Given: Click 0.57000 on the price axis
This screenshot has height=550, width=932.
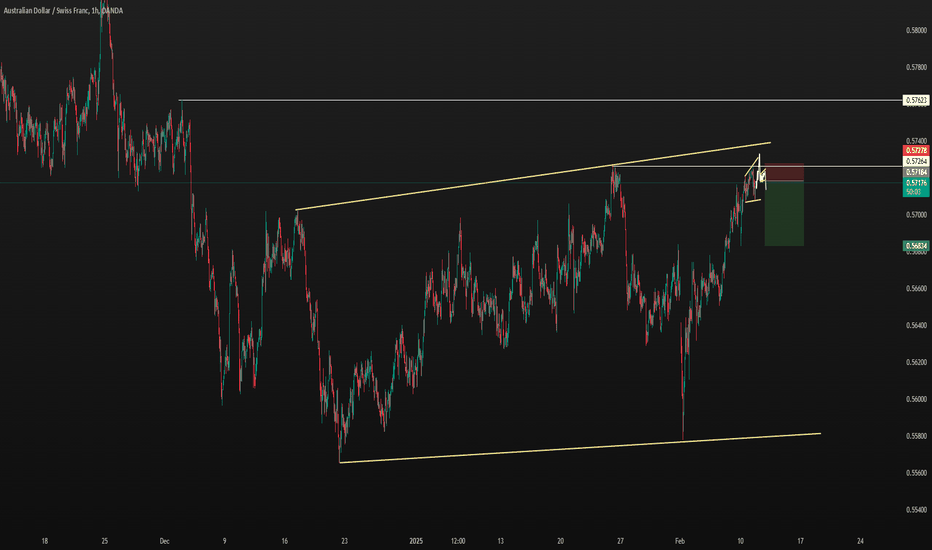Looking at the screenshot, I should (916, 215).
